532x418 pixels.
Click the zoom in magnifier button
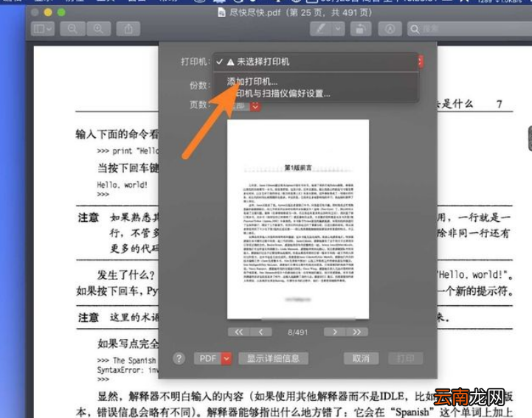coord(98,29)
